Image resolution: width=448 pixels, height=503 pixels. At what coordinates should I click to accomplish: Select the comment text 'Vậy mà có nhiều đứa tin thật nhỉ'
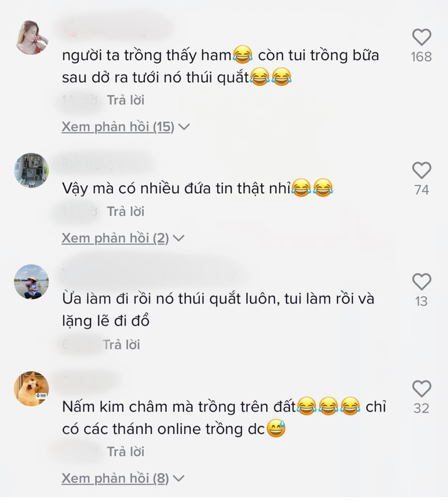(x=176, y=188)
